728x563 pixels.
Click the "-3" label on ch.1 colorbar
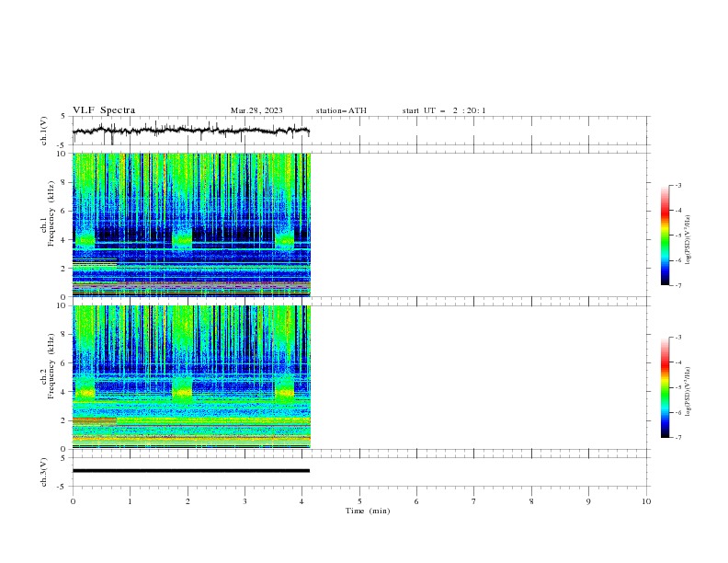tap(678, 185)
